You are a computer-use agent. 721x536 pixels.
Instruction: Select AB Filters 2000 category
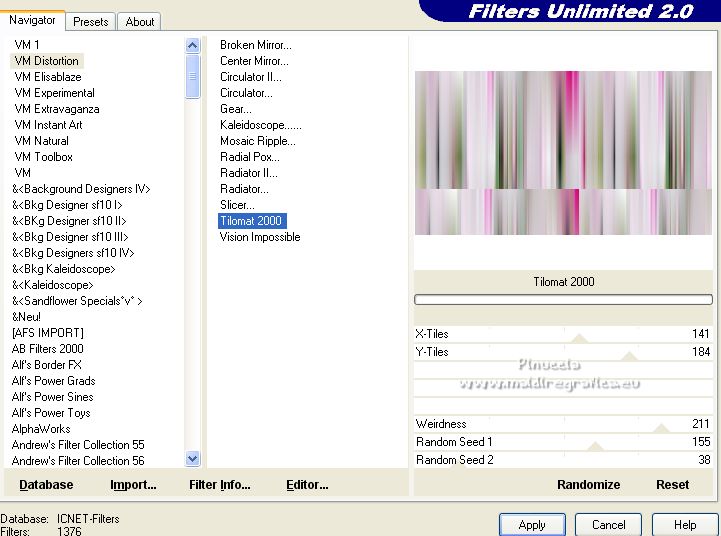click(48, 349)
